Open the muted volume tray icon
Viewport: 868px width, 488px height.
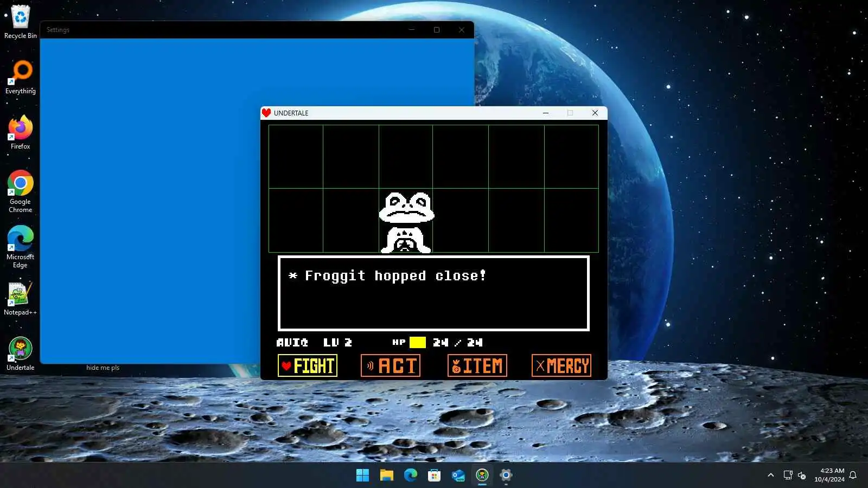pos(802,476)
